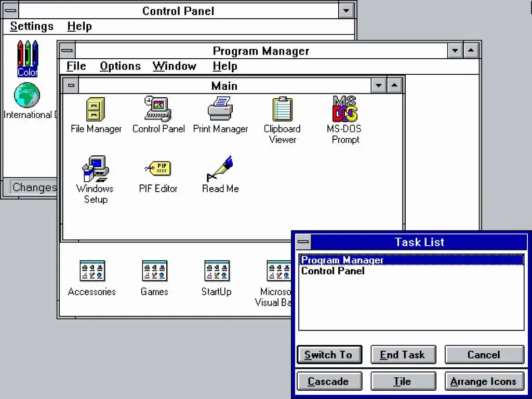Click Cancel in the Task List
Screen dimensions: 532x399
[484, 354]
